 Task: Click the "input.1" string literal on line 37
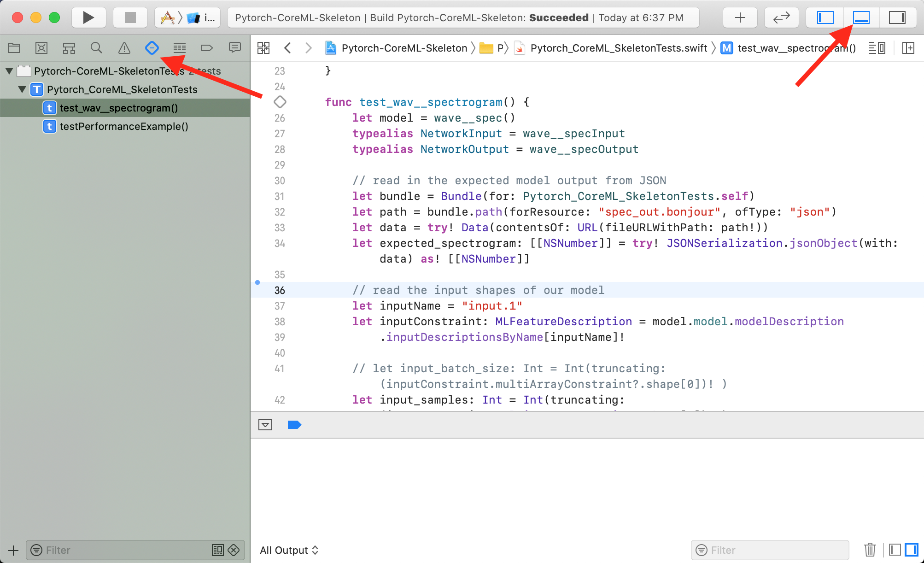pos(492,306)
